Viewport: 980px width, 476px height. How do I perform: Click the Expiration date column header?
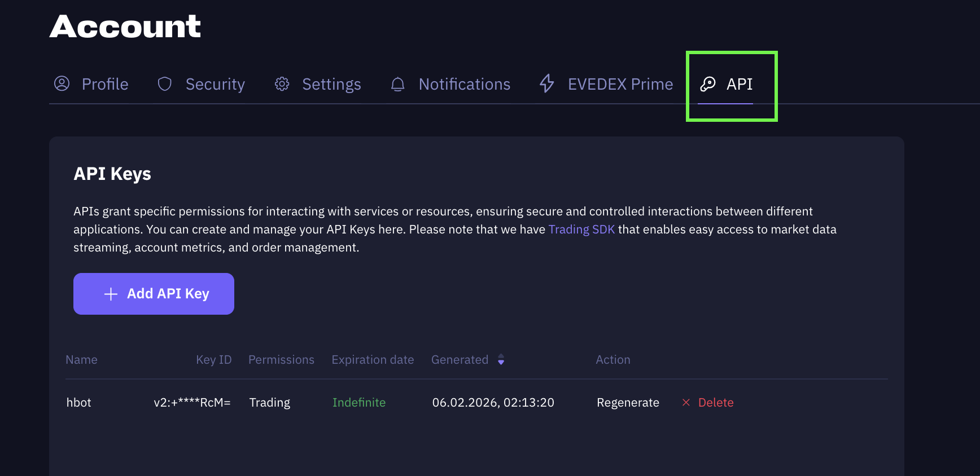[x=373, y=360]
